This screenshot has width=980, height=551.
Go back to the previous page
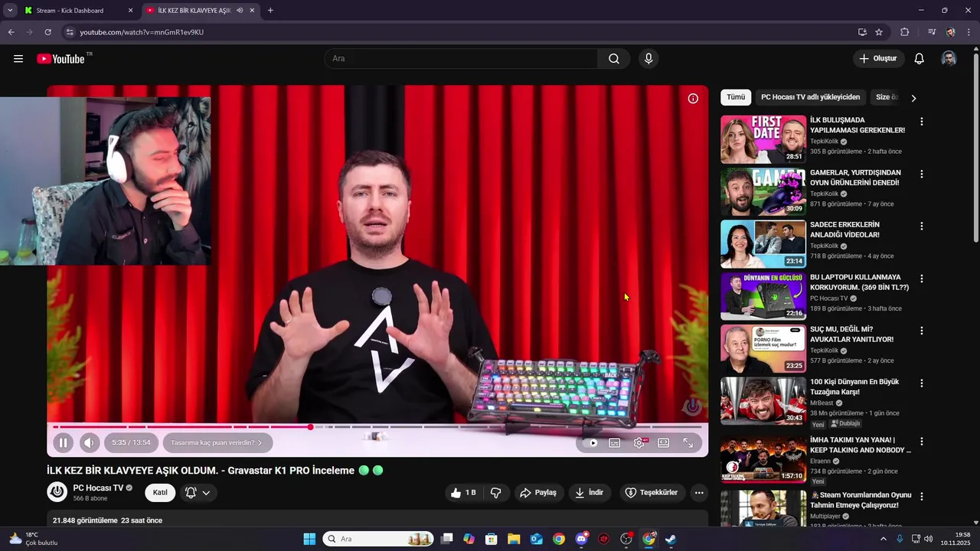click(11, 32)
